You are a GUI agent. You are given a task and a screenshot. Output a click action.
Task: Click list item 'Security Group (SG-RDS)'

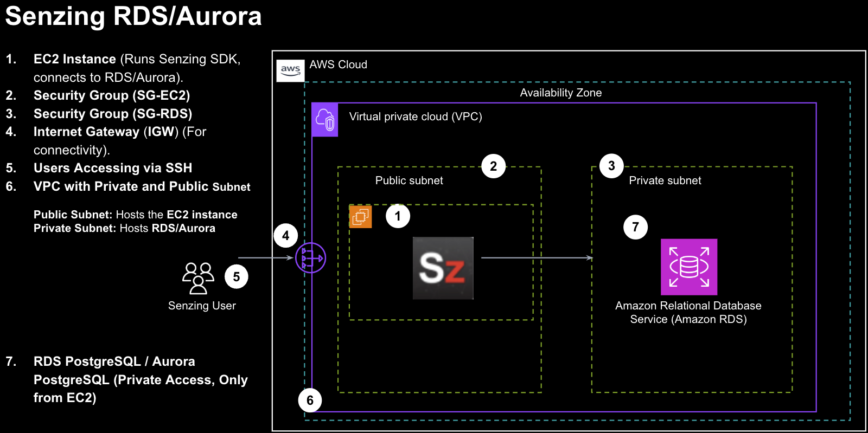113,114
